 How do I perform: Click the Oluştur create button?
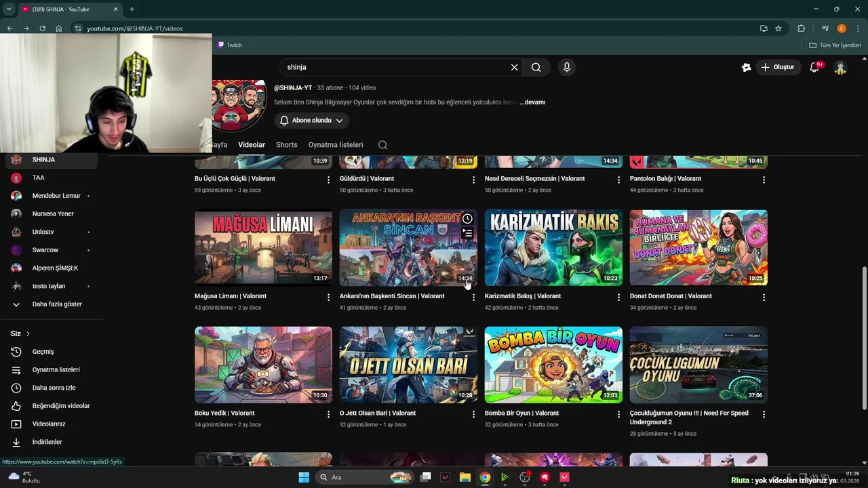[778, 67]
